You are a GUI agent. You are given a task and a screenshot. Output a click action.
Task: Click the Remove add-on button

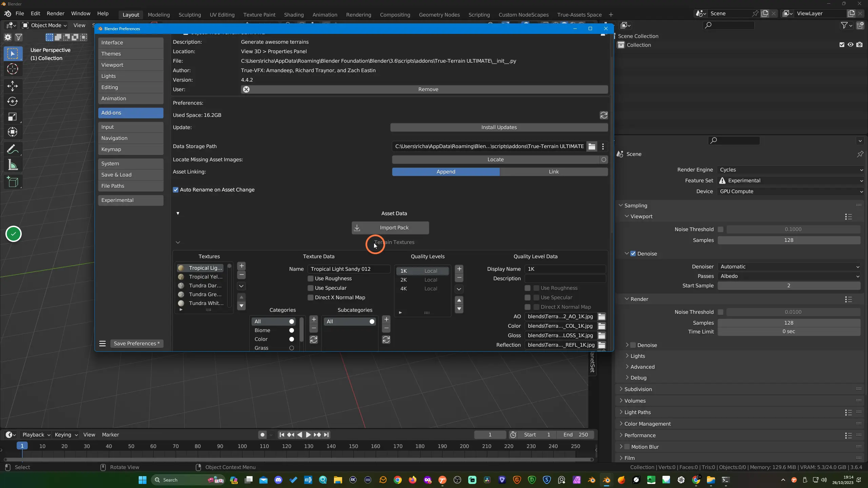point(424,89)
